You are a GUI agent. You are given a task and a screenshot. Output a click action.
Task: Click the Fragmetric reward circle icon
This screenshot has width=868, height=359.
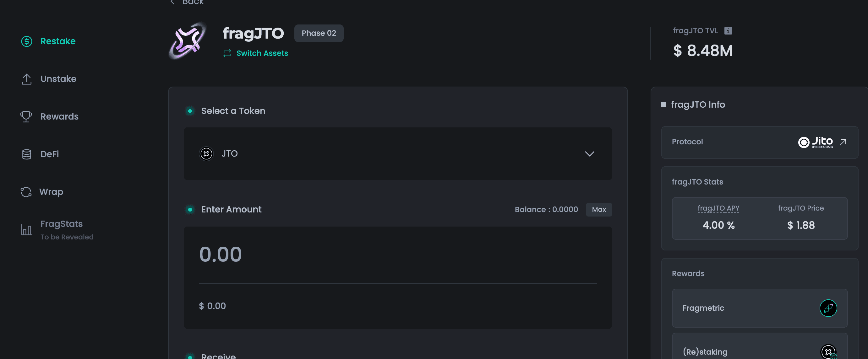point(828,308)
